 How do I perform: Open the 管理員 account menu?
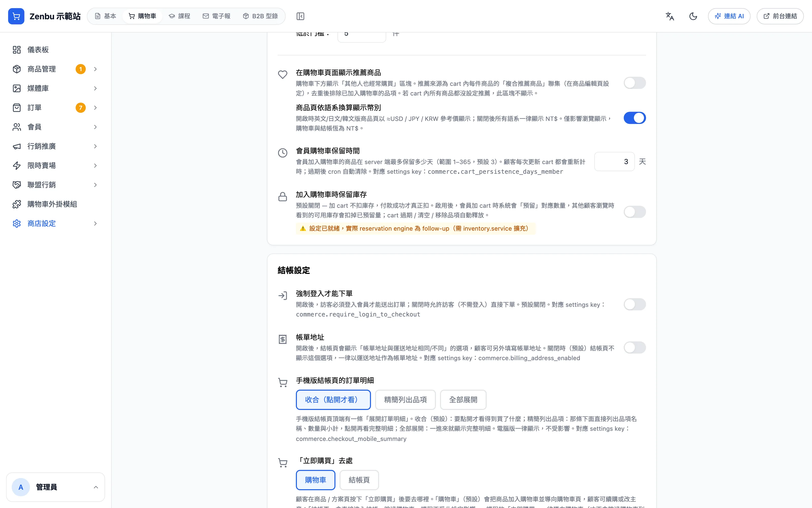[55, 487]
